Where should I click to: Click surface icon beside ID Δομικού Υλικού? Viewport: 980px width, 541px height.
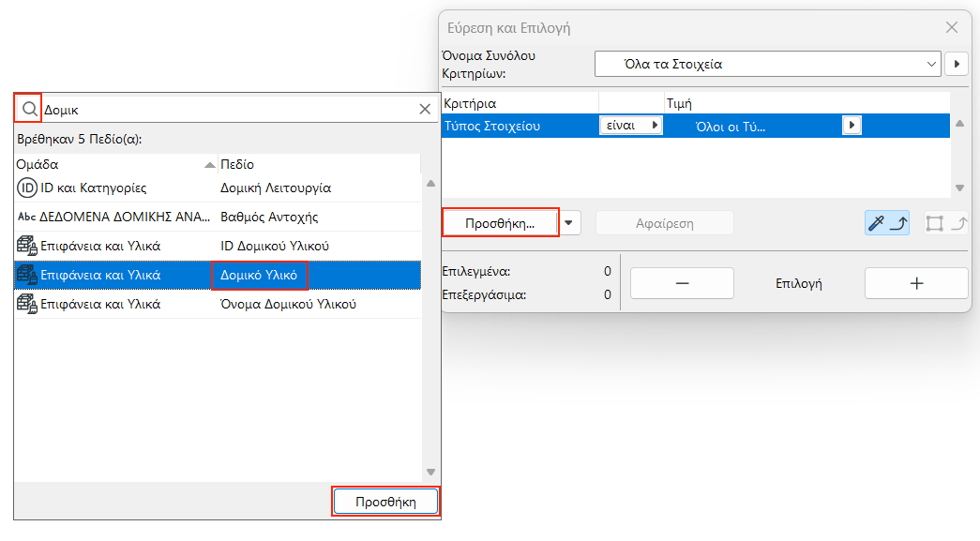pyautogui.click(x=27, y=247)
